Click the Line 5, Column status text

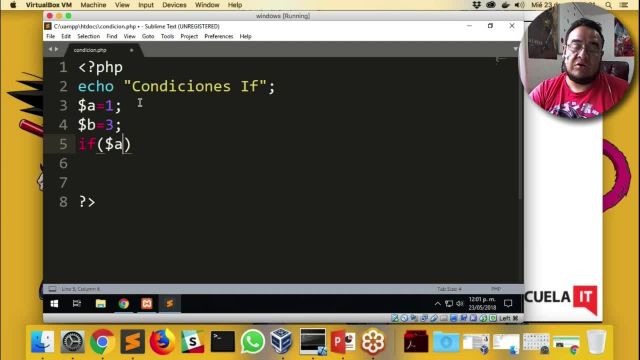80,289
